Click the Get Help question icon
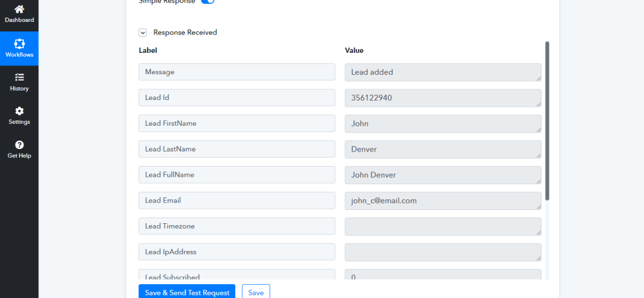Viewport: 644px width, 298px height. point(19,145)
